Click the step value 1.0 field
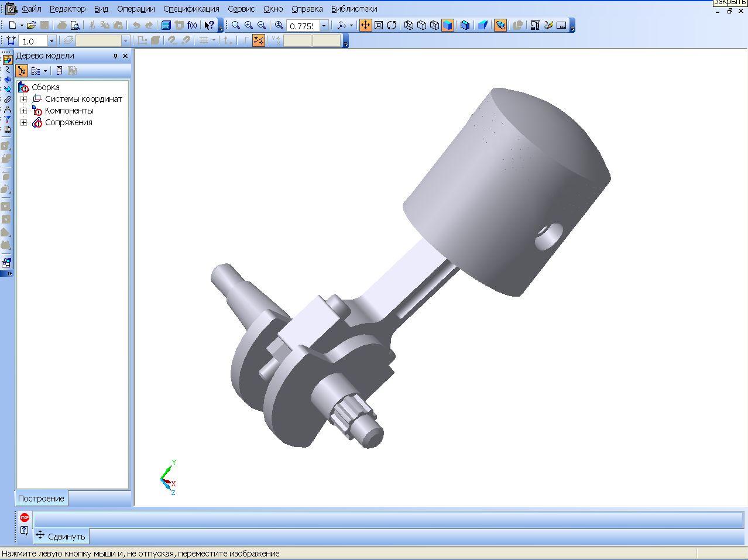The image size is (748, 560). coord(33,41)
